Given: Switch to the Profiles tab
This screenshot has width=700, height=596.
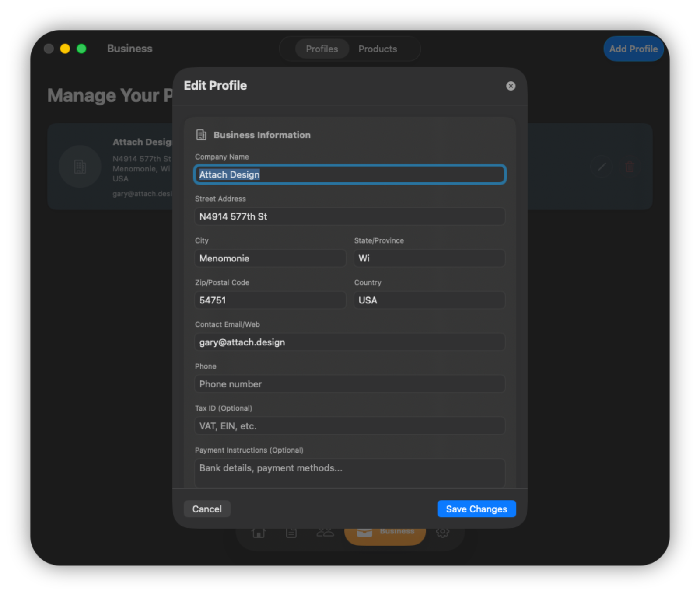Looking at the screenshot, I should coord(322,49).
